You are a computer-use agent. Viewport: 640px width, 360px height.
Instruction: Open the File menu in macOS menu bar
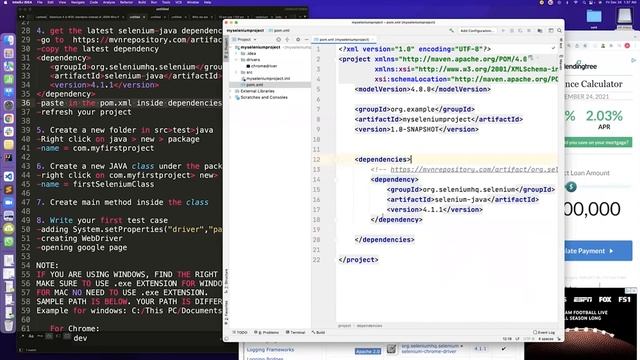40,2
